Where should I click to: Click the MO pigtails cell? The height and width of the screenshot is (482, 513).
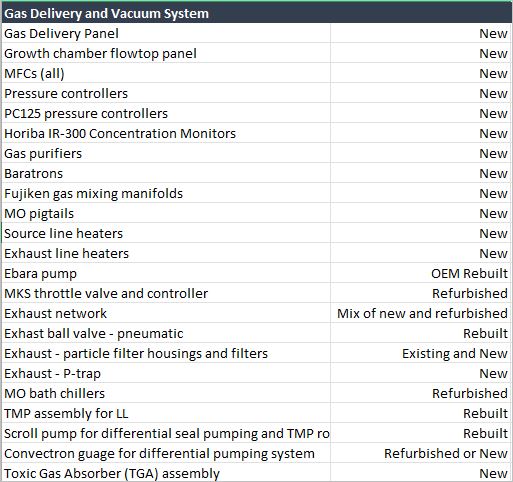pyautogui.click(x=166, y=213)
